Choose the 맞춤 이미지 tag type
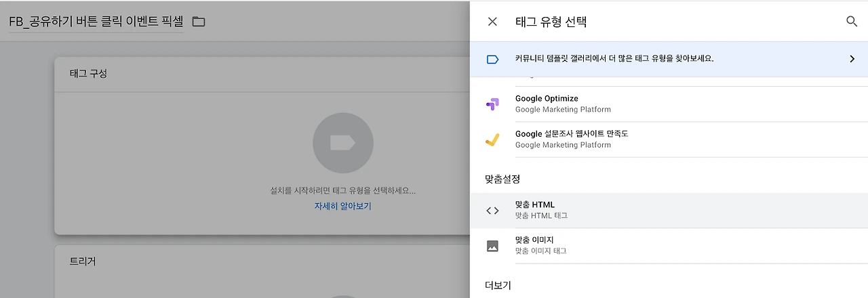The height and width of the screenshot is (298, 868). click(669, 245)
